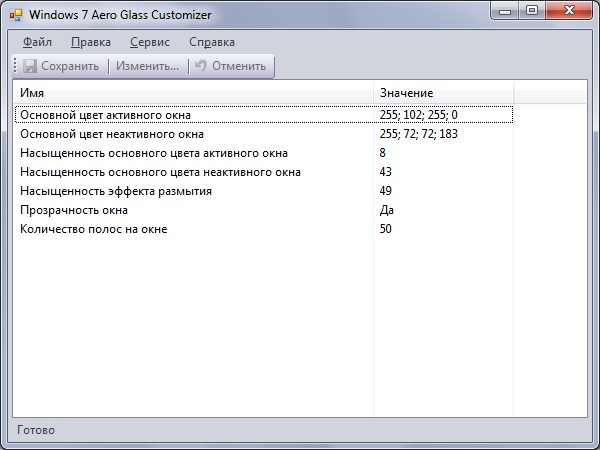Click the Сохранить toolbar label
600x450 pixels.
[70, 66]
